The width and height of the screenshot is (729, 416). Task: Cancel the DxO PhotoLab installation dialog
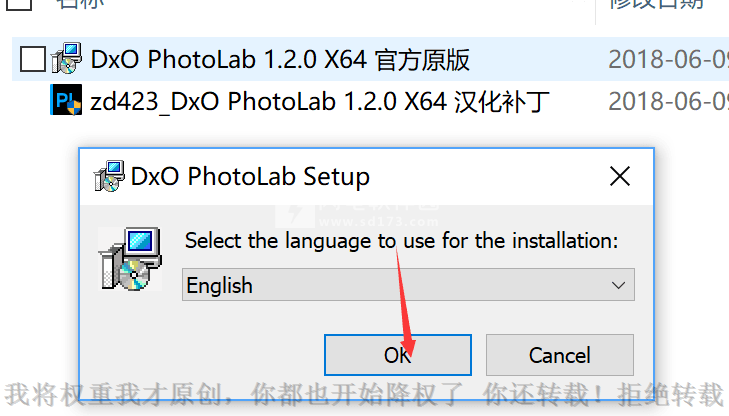click(x=560, y=355)
